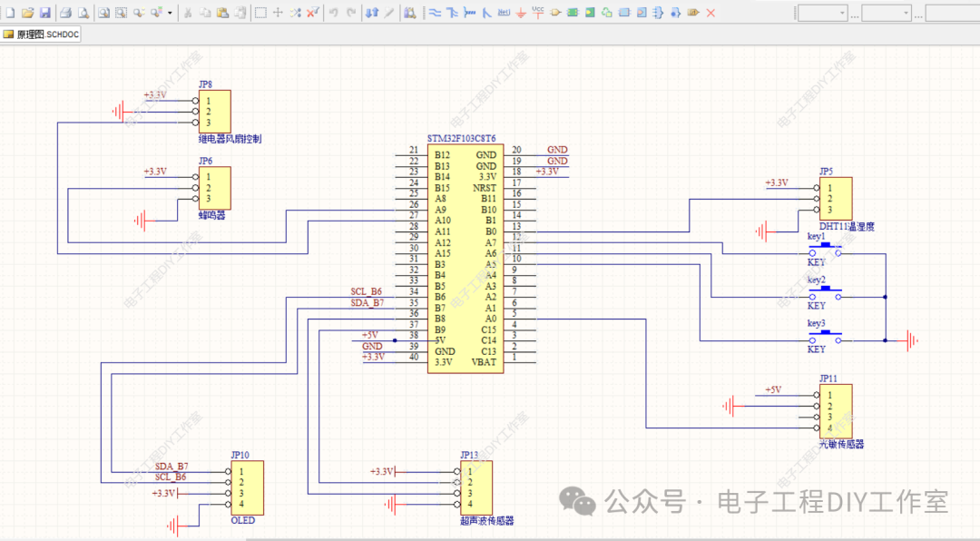The height and width of the screenshot is (541, 980).
Task: Select the key2 push button symbol
Action: [825, 293]
